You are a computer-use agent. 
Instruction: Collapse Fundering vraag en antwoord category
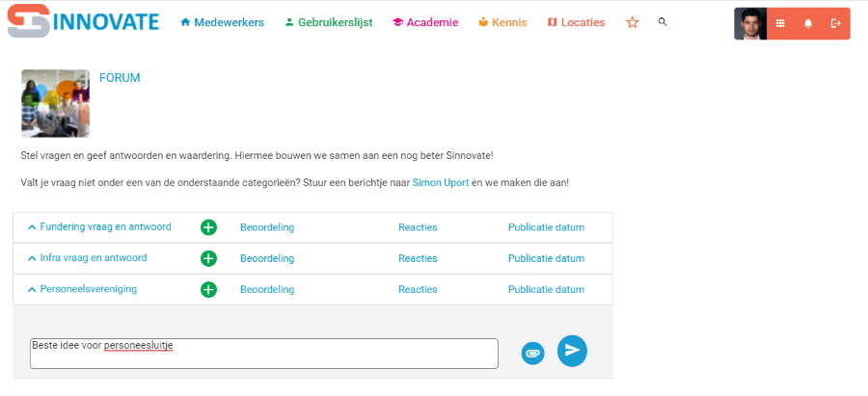pyautogui.click(x=32, y=227)
